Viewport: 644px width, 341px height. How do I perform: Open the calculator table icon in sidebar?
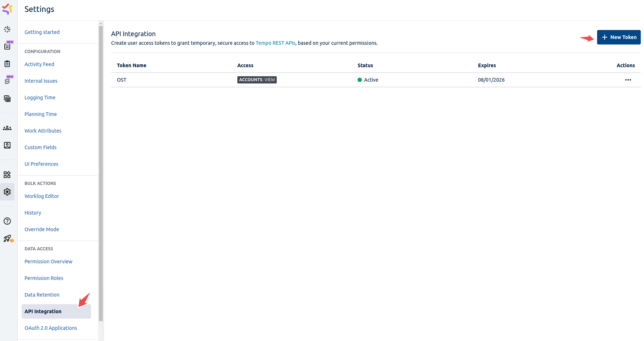[x=7, y=99]
